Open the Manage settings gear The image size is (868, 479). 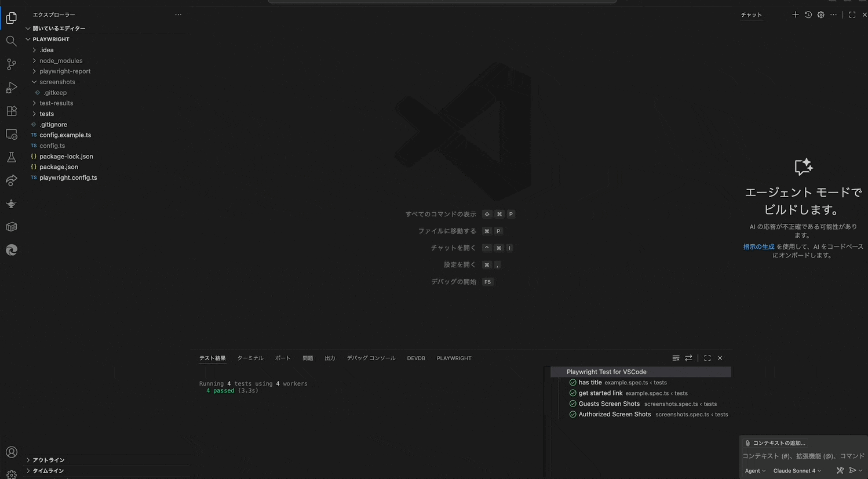point(11,474)
